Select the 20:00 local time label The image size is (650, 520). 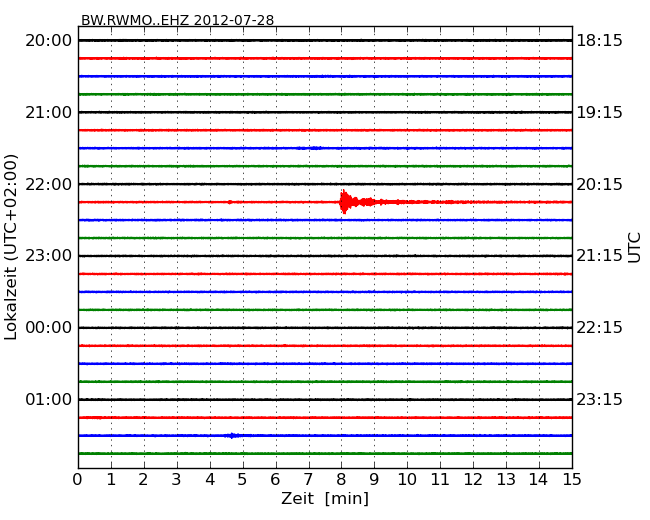pos(49,41)
